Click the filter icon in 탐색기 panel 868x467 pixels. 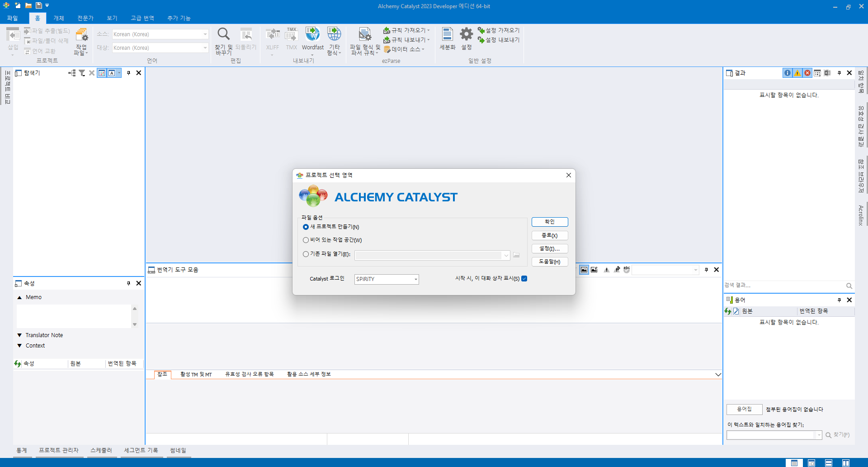[82, 73]
